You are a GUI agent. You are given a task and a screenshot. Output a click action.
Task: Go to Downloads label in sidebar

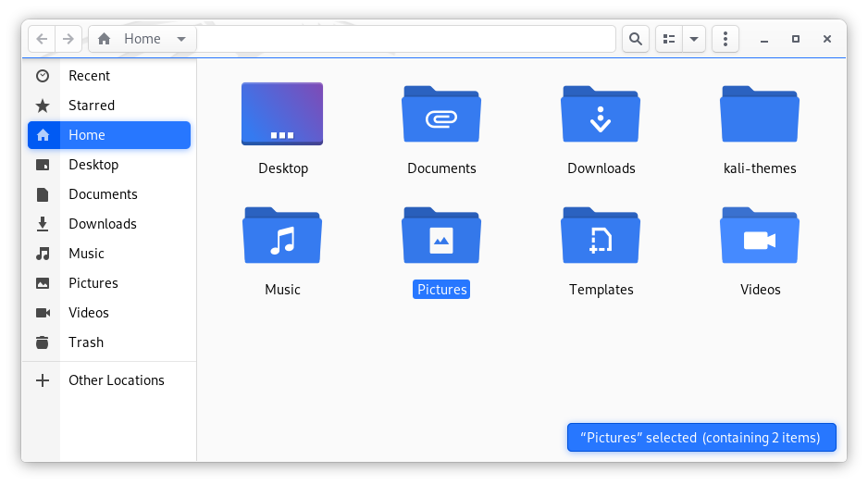tap(103, 224)
